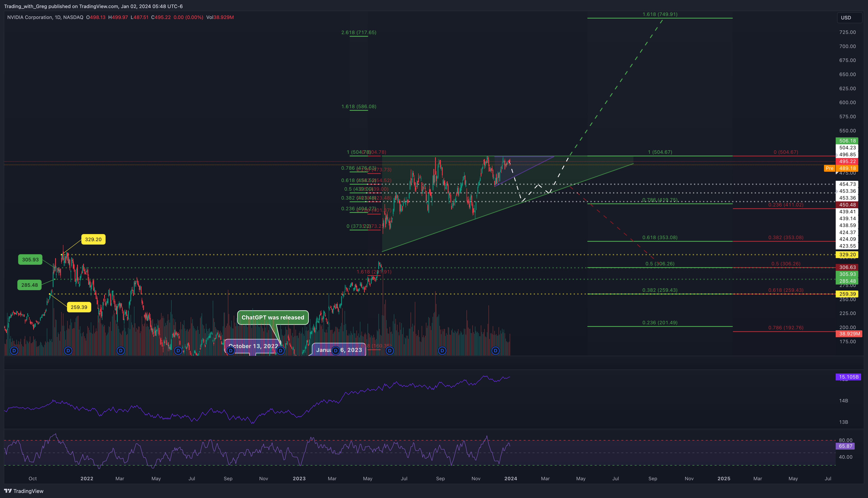Image resolution: width=868 pixels, height=498 pixels.
Task: Click the dividend D marker from December 2023
Action: 495,350
